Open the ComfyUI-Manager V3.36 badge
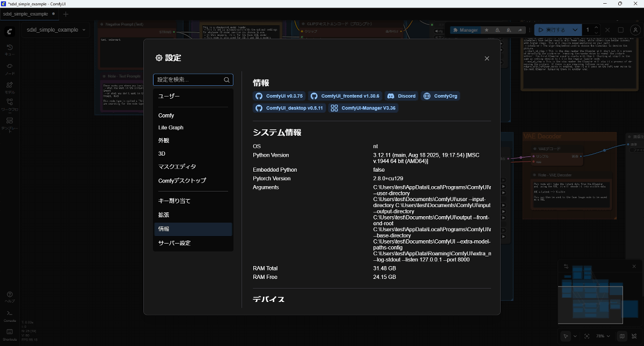644x346 pixels. click(363, 108)
